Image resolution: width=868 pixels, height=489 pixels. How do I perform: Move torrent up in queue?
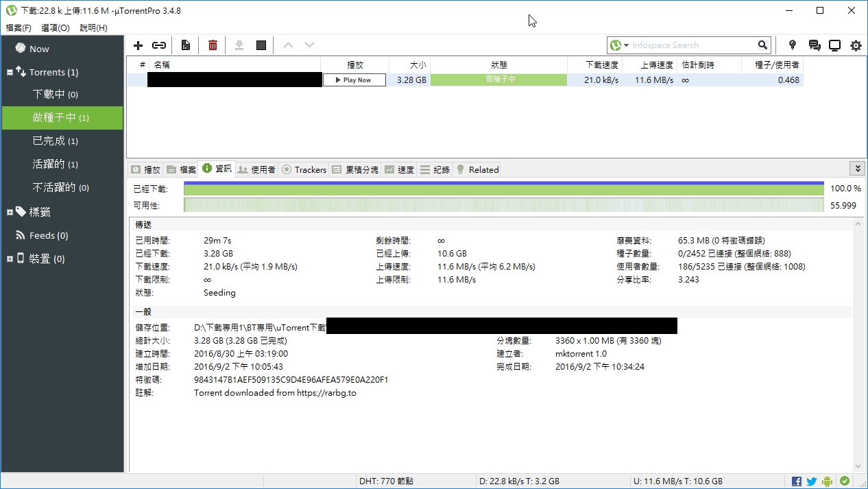pyautogui.click(x=288, y=45)
